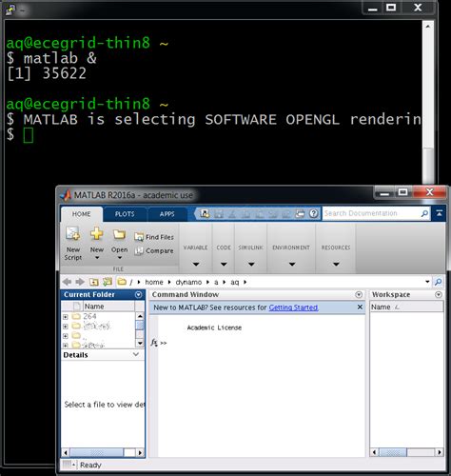
Task: Click the Forward arrow in address bar
Action: point(80,282)
